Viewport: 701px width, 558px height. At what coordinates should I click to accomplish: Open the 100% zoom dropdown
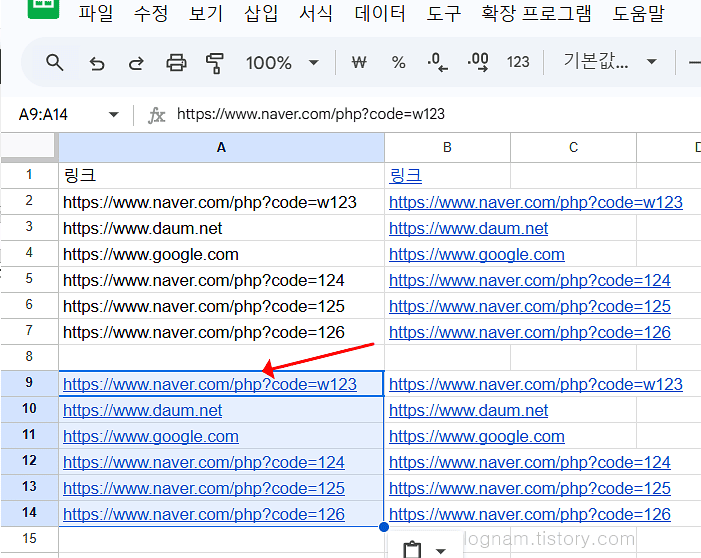pyautogui.click(x=282, y=63)
